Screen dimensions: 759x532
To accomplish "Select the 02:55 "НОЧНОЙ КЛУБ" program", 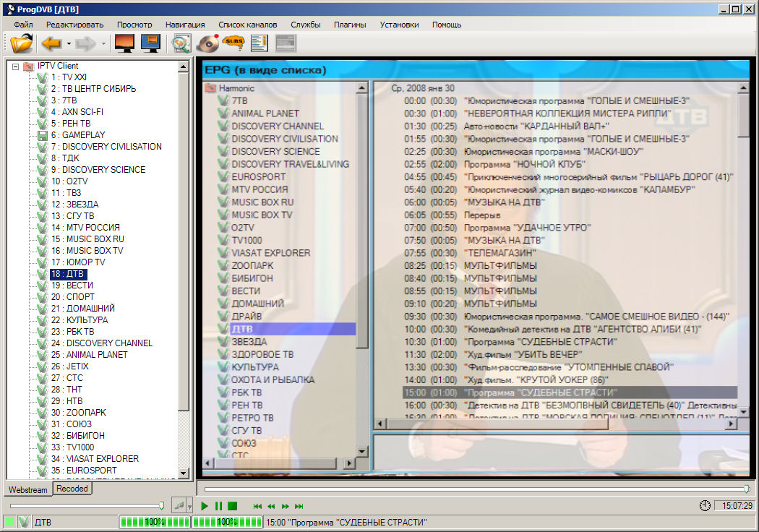I will pos(494,164).
